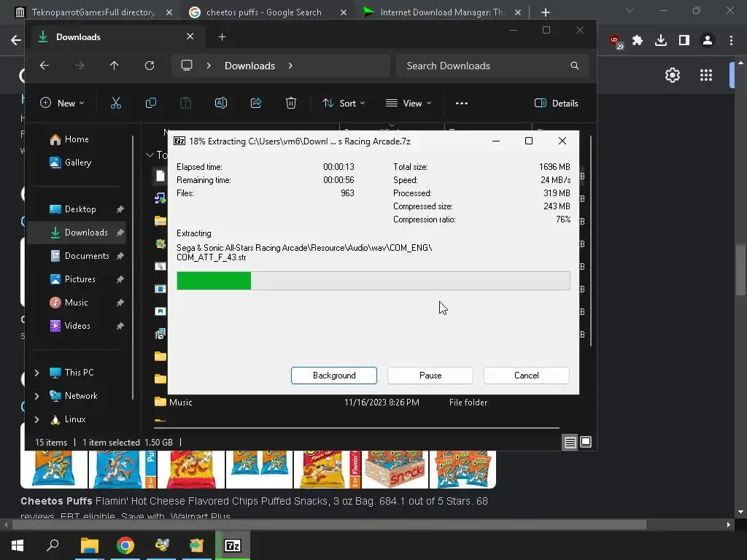The width and height of the screenshot is (747, 560).
Task: Click the Share icon in Explorer toolbar
Action: [256, 104]
